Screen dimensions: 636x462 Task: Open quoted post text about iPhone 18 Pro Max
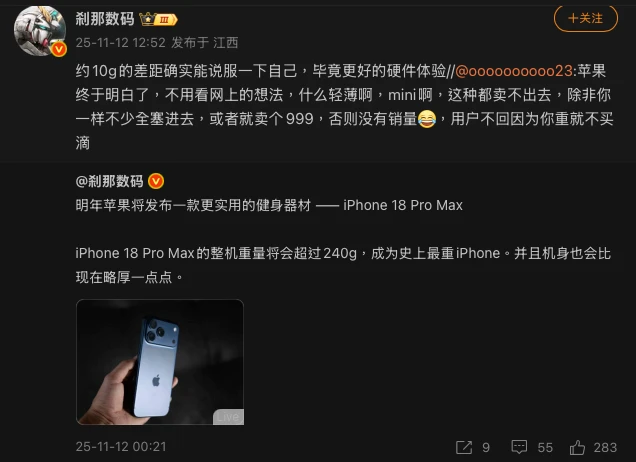pos(343,241)
